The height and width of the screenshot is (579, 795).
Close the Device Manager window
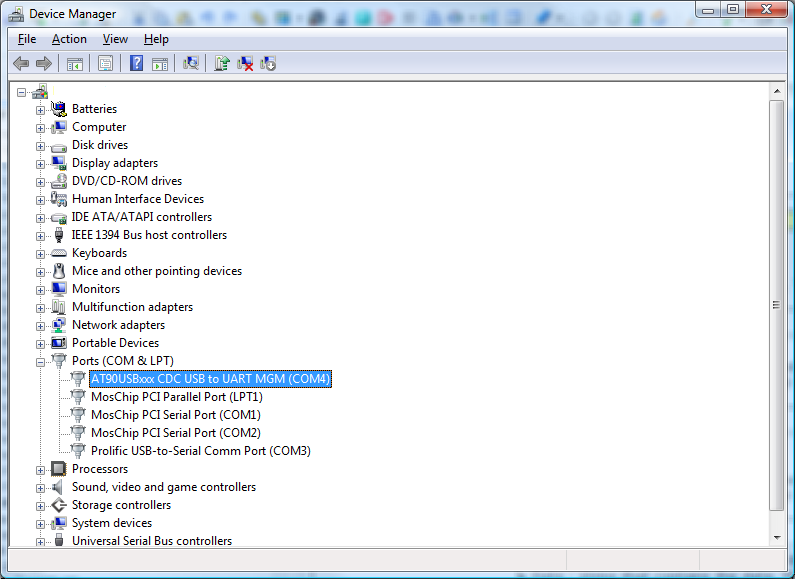coord(767,9)
